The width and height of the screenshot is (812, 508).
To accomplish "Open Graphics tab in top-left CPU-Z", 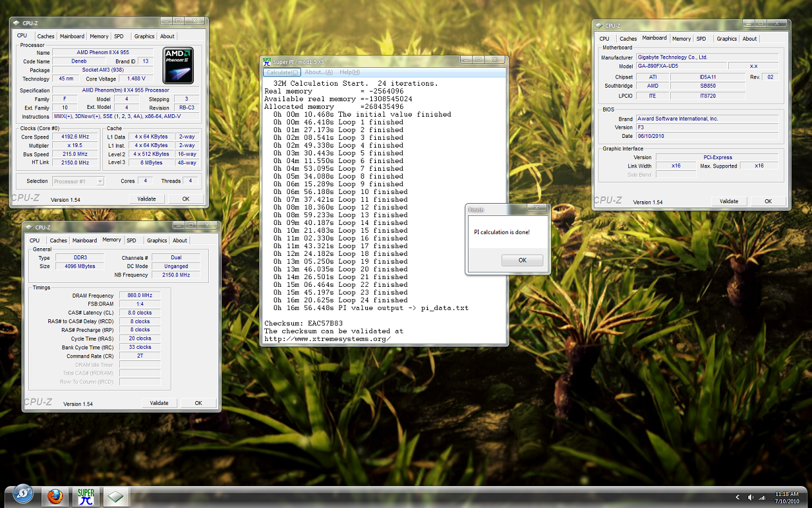I will pyautogui.click(x=144, y=36).
